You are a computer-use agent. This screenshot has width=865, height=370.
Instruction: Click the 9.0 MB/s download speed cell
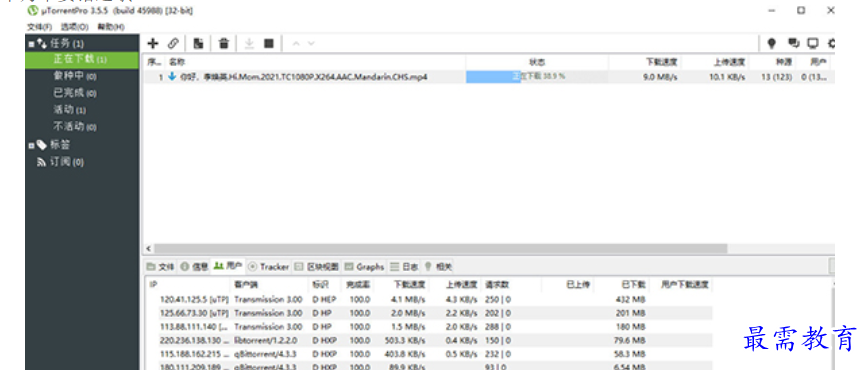pos(660,77)
